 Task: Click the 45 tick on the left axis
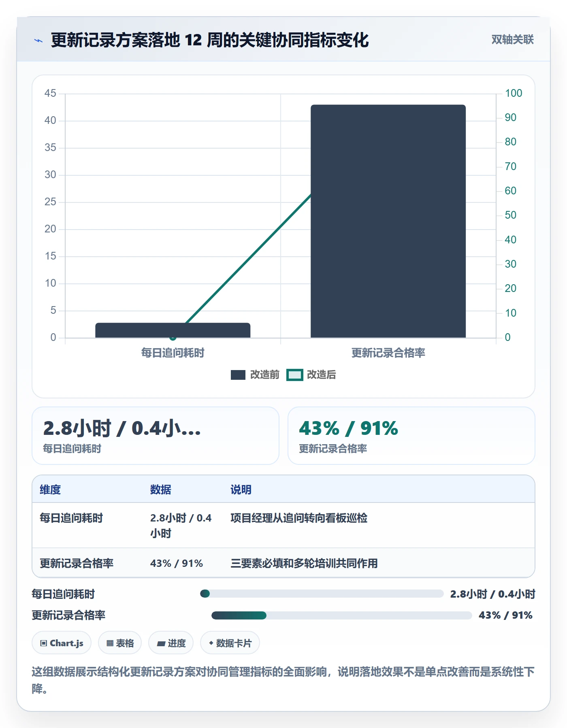[50, 93]
